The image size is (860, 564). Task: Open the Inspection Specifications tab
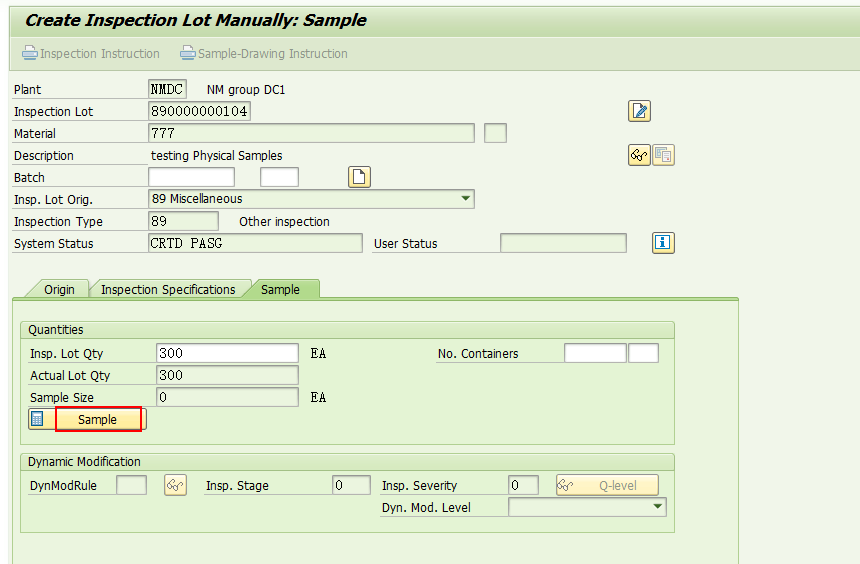pyautogui.click(x=168, y=290)
